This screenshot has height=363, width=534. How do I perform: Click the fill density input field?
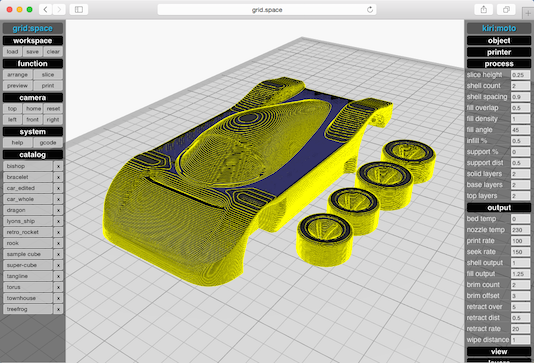(520, 119)
